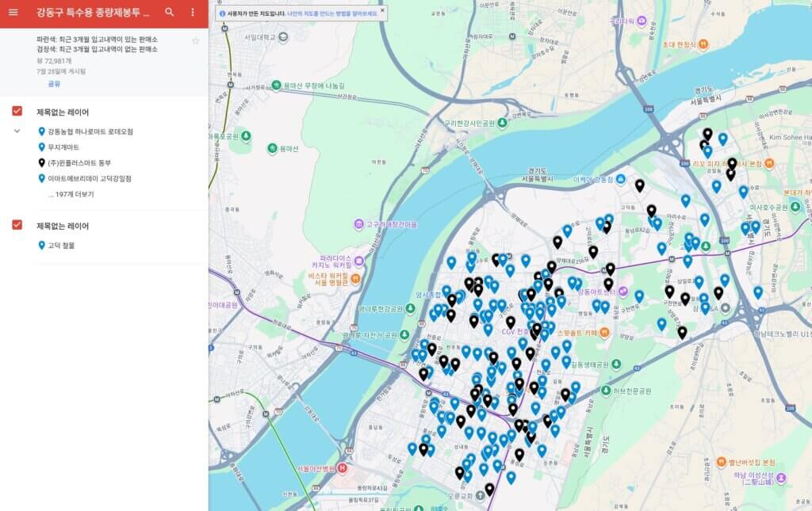Viewport: 812px width, 511px height.
Task: Select 이마트에브리데이 고덕강일점 list entry
Action: [x=89, y=178]
